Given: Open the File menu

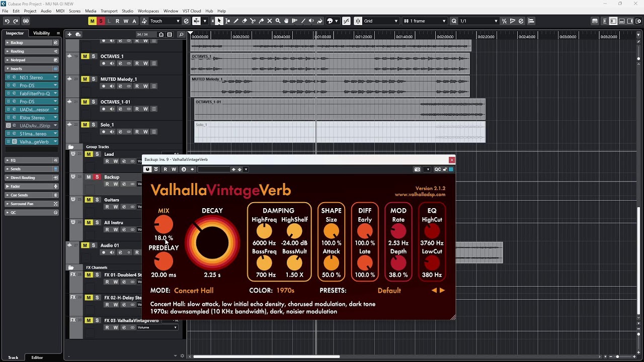Looking at the screenshot, I should click(5, 11).
